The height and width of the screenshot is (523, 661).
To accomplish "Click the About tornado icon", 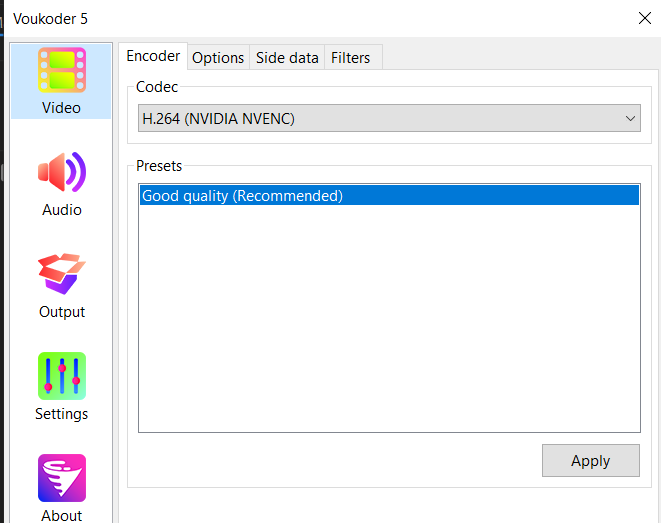I will [x=62, y=478].
